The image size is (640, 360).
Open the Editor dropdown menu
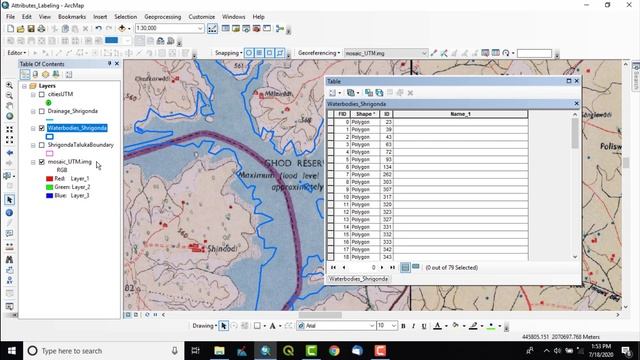pos(17,53)
